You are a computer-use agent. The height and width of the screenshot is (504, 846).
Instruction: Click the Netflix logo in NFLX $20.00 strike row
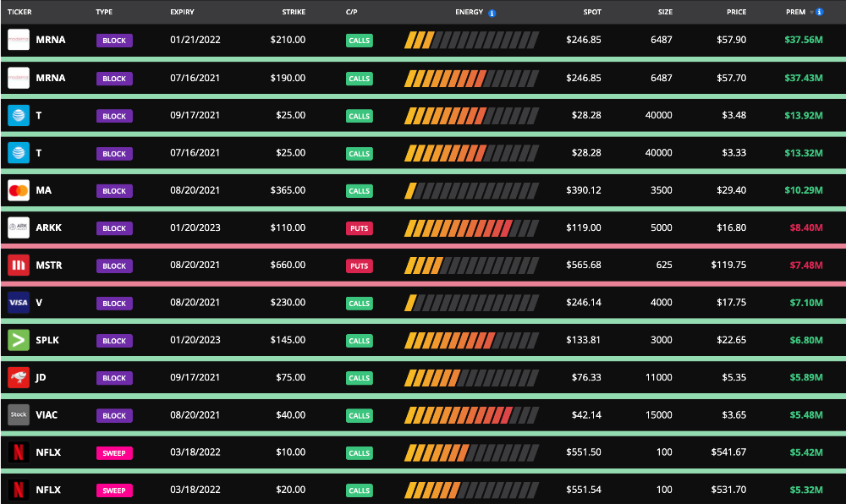[19, 490]
